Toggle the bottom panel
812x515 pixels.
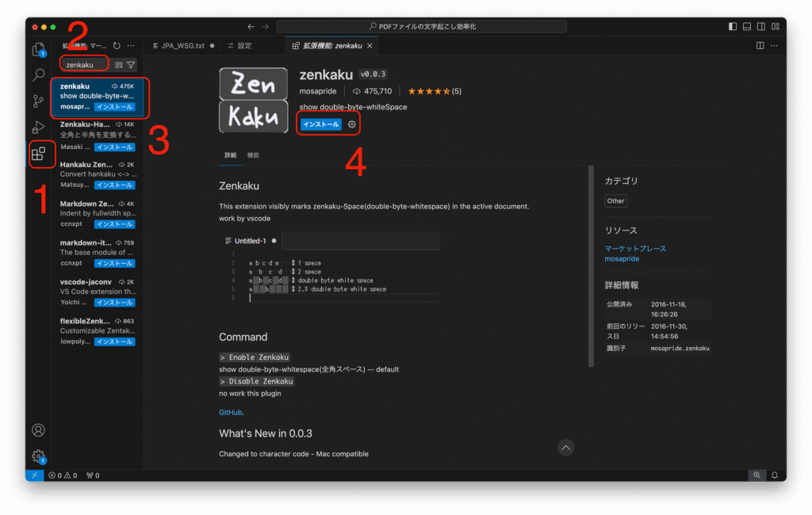pyautogui.click(x=747, y=26)
